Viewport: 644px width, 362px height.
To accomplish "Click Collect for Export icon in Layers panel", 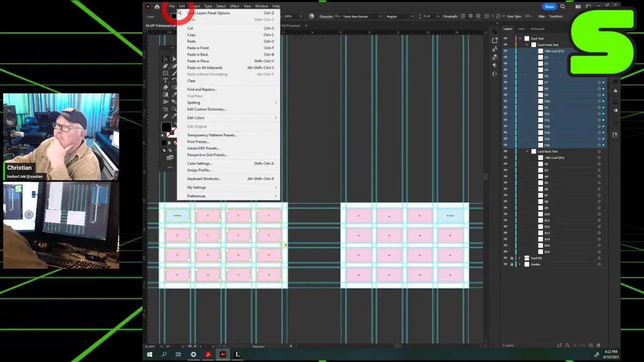I will pyautogui.click(x=559, y=345).
